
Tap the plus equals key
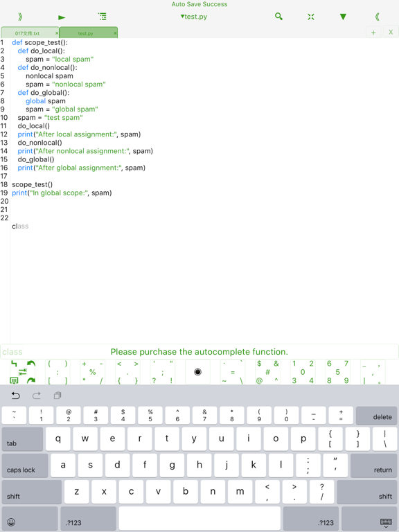341,416
